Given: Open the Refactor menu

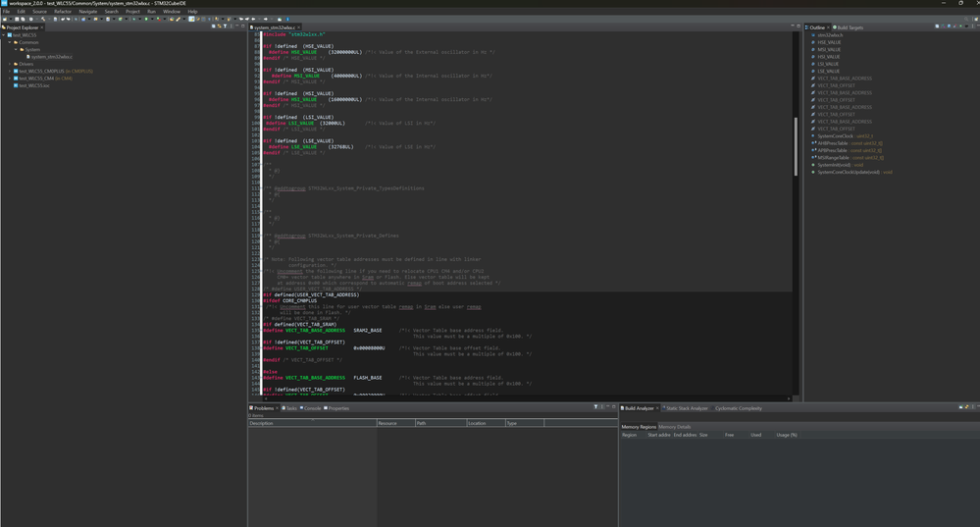Looking at the screenshot, I should coord(63,12).
